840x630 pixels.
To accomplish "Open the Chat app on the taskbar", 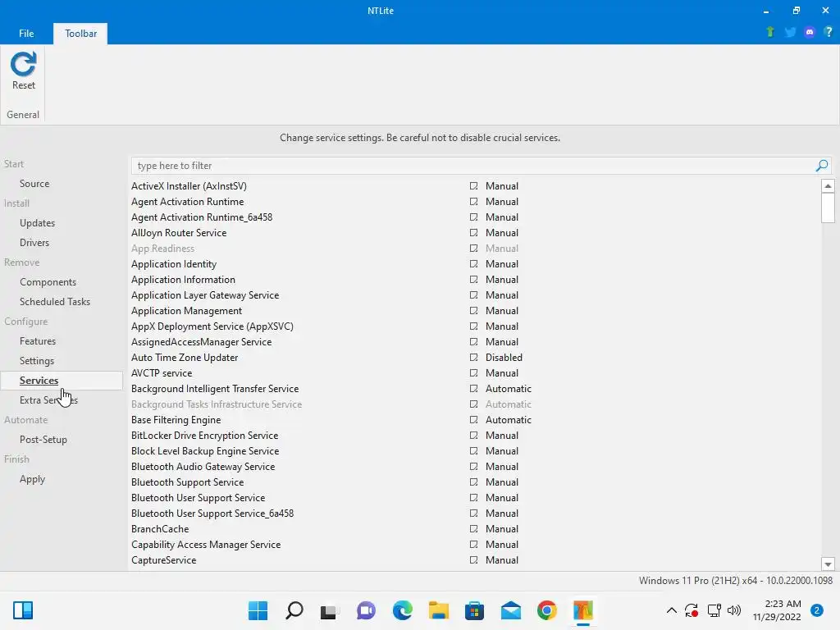I will [x=366, y=610].
